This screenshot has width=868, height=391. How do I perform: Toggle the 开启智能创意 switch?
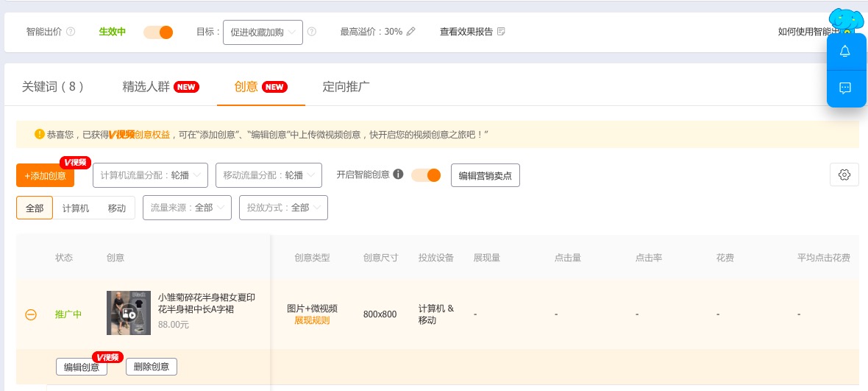(x=426, y=175)
